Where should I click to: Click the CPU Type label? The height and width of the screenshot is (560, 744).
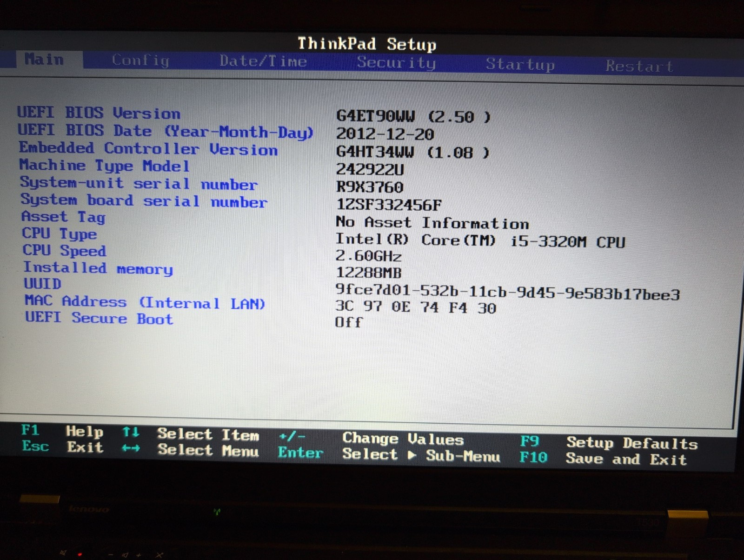[60, 233]
